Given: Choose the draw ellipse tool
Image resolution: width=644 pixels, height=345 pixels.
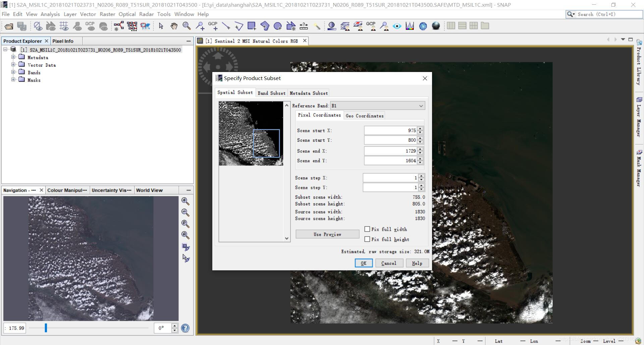Looking at the screenshot, I should point(278,26).
